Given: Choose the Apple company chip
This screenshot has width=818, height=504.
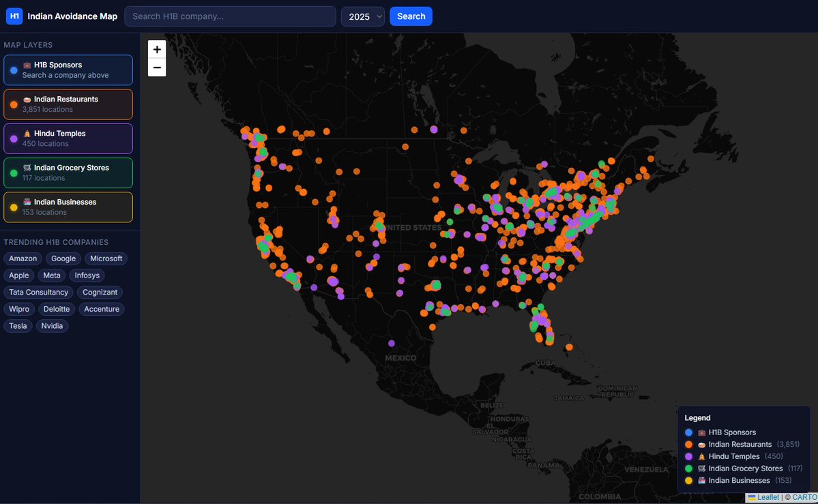Looking at the screenshot, I should (19, 276).
